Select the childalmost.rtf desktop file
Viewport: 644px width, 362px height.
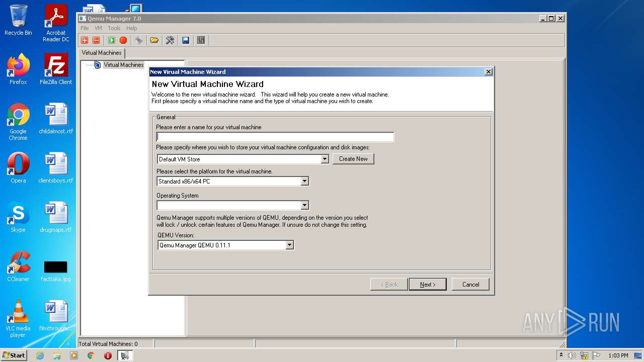click(56, 119)
